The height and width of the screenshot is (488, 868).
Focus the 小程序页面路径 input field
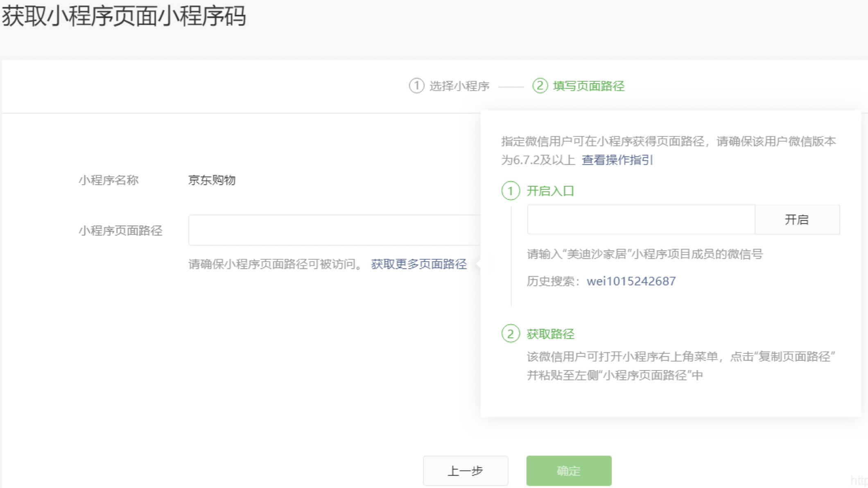point(334,230)
